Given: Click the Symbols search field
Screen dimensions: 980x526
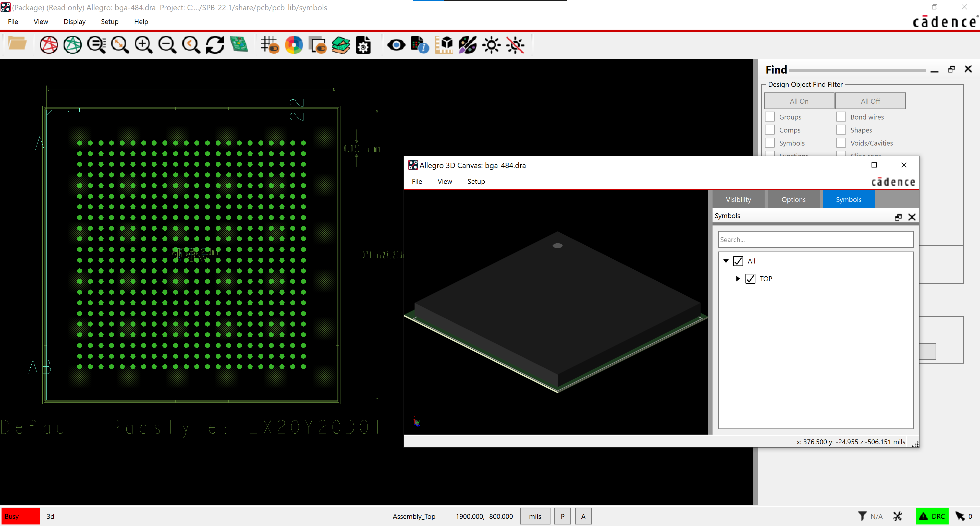Looking at the screenshot, I should pyautogui.click(x=816, y=240).
